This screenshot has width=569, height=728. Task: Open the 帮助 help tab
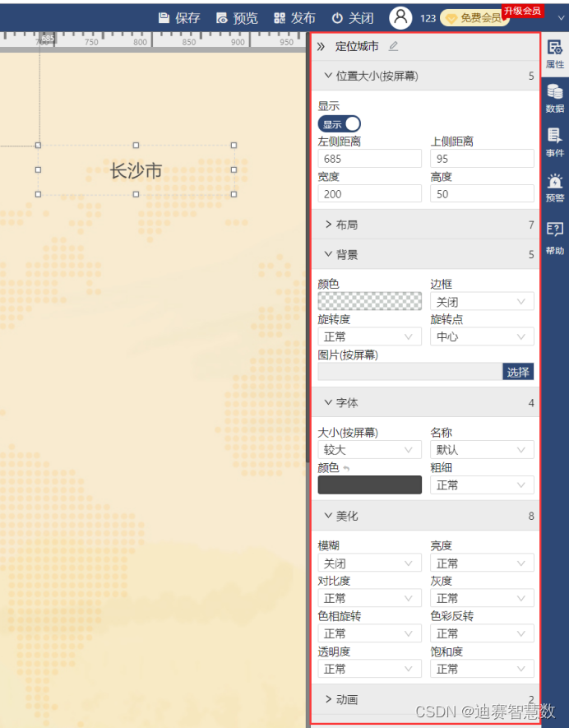[x=555, y=239]
